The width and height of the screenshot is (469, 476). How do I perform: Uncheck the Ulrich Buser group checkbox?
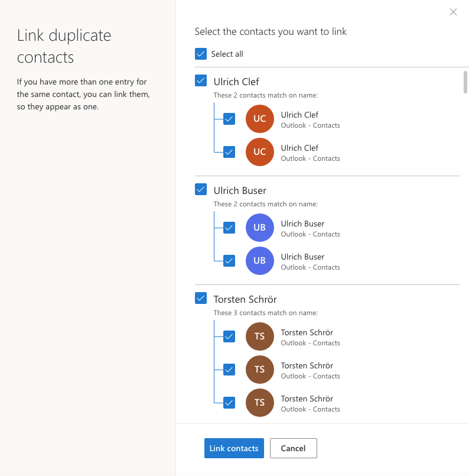[201, 190]
